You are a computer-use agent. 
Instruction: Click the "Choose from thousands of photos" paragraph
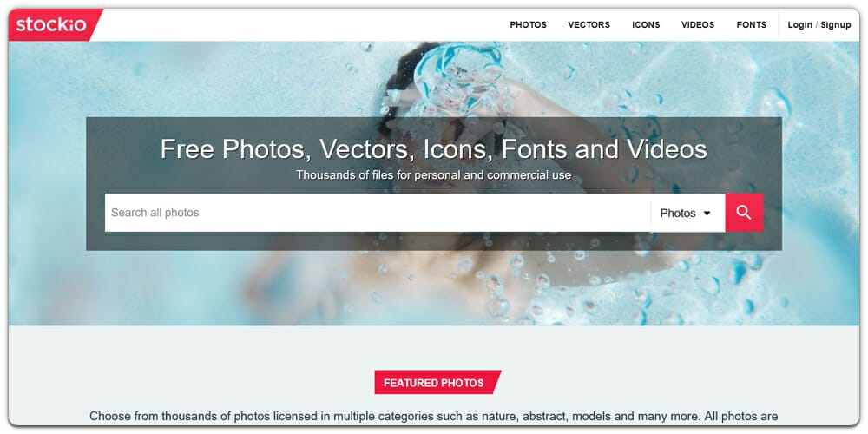click(433, 417)
